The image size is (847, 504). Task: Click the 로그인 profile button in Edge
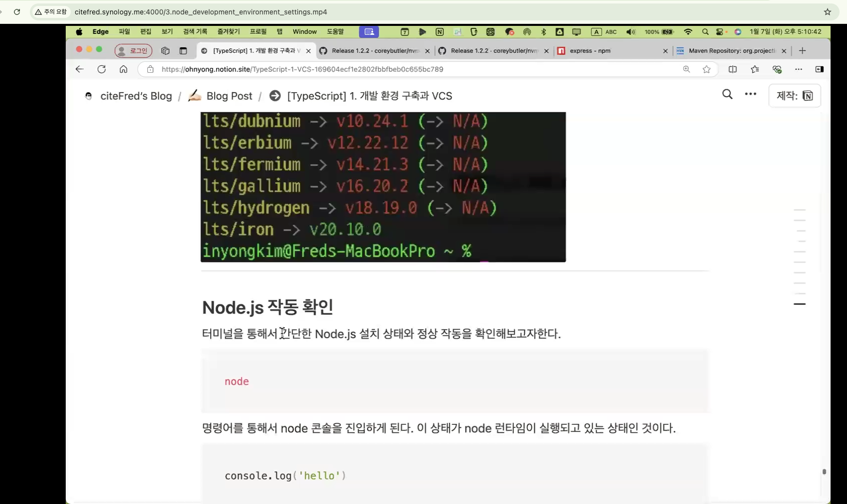tap(133, 51)
